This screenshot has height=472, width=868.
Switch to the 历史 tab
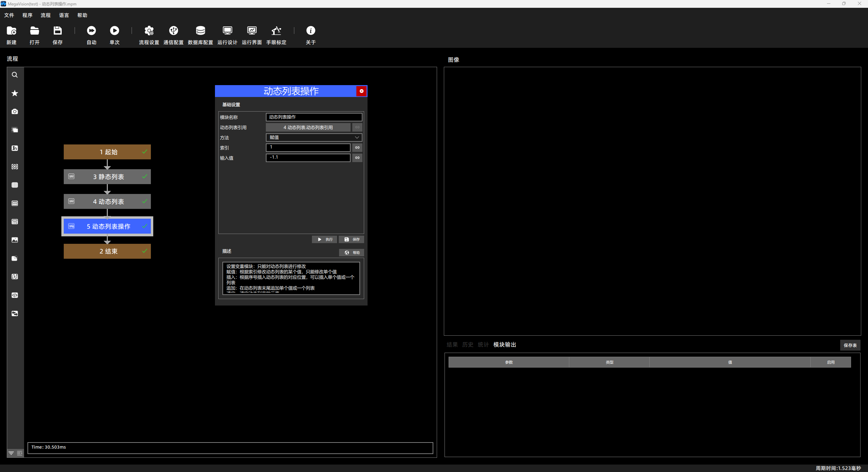(468, 345)
